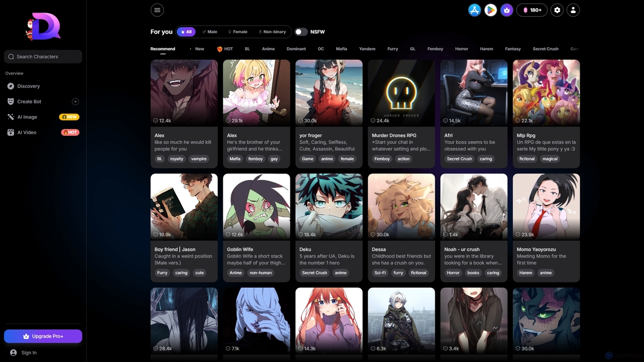Open the yor froger character thumbnail

click(x=329, y=93)
